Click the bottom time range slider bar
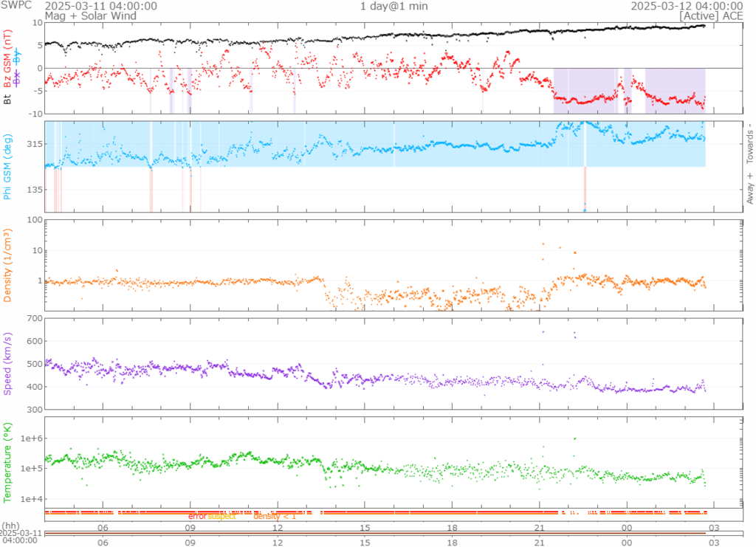756x547 pixels. [x=391, y=534]
